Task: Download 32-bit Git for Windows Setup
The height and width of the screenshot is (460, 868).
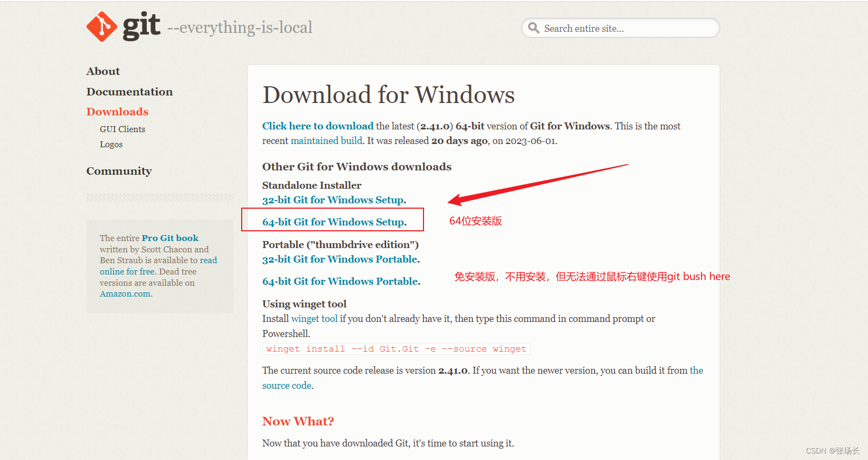Action: click(x=334, y=200)
